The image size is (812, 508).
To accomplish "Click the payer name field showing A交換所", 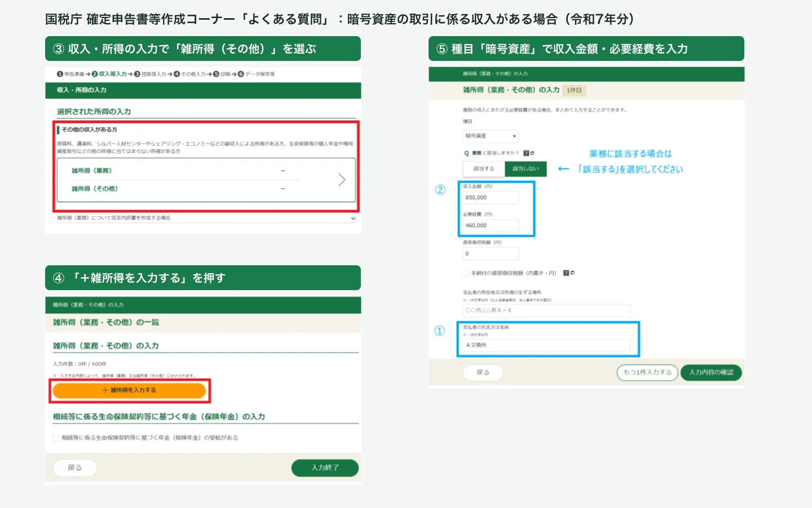I will pyautogui.click(x=546, y=345).
